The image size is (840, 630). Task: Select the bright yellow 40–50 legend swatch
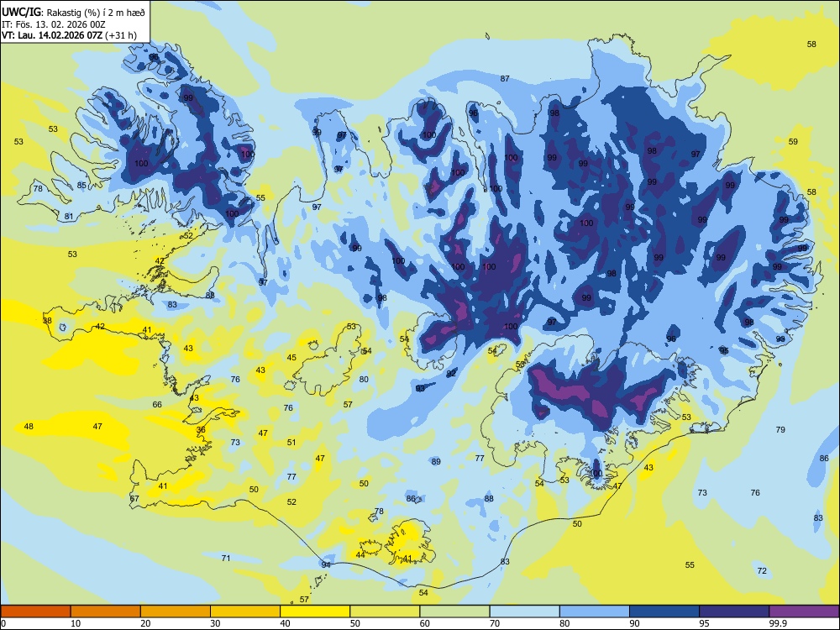click(x=315, y=612)
